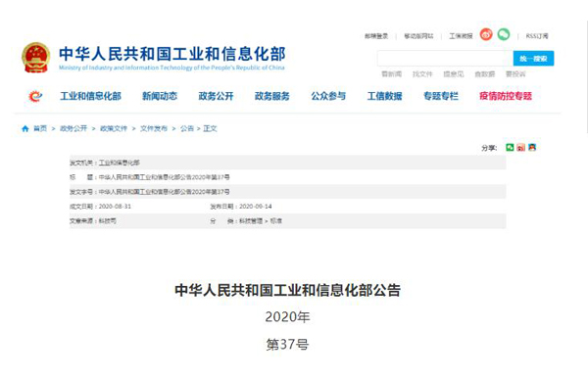Open the green WeChat icon in the header
Image resolution: width=588 pixels, height=379 pixels.
coord(504,34)
